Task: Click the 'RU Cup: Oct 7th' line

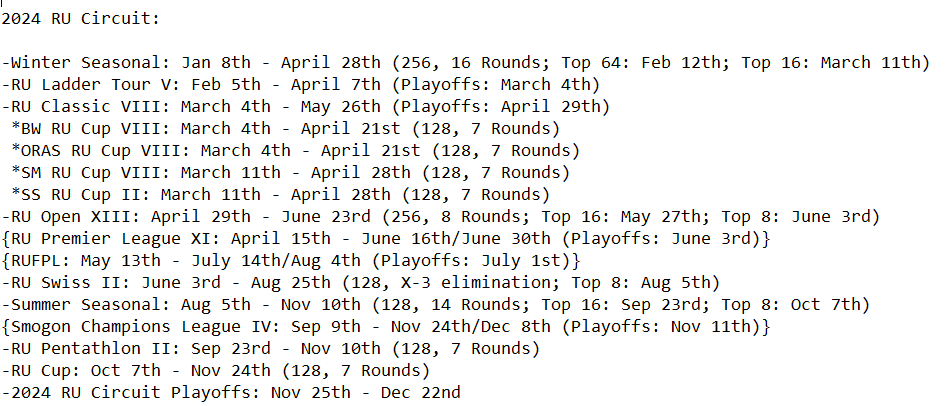Action: coord(215,370)
